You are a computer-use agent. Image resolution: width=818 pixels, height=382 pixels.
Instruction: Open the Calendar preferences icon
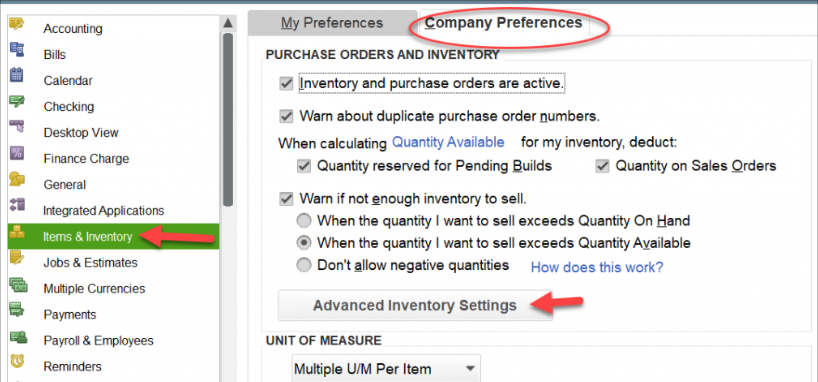tap(17, 76)
